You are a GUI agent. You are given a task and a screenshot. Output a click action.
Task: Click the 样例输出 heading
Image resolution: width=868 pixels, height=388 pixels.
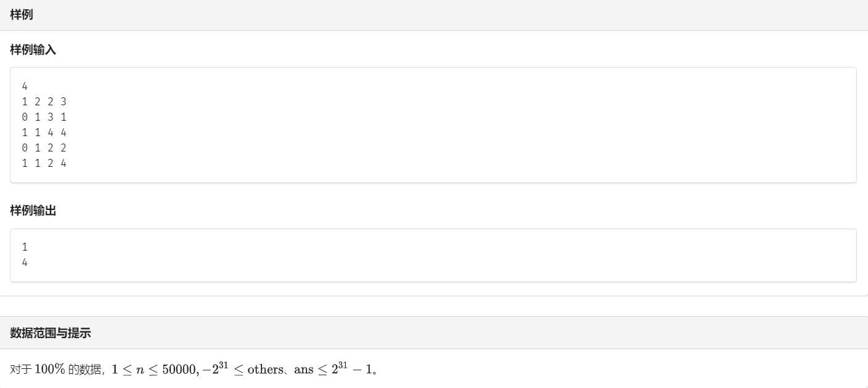pyautogui.click(x=33, y=211)
